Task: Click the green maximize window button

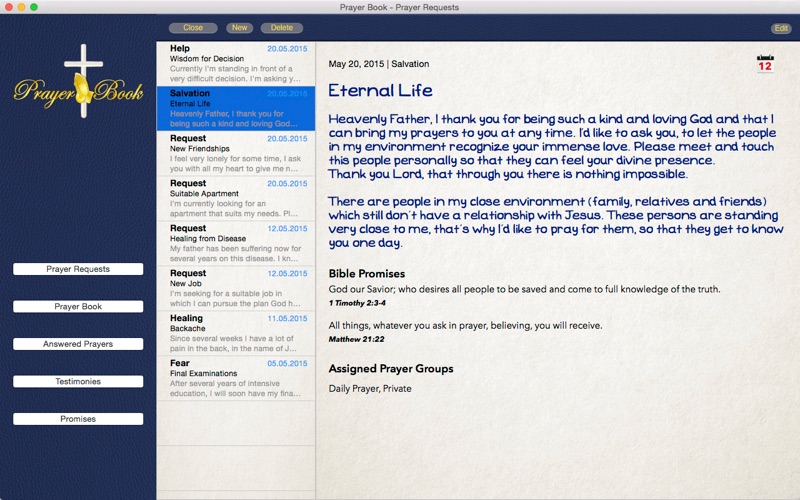Action: click(34, 7)
